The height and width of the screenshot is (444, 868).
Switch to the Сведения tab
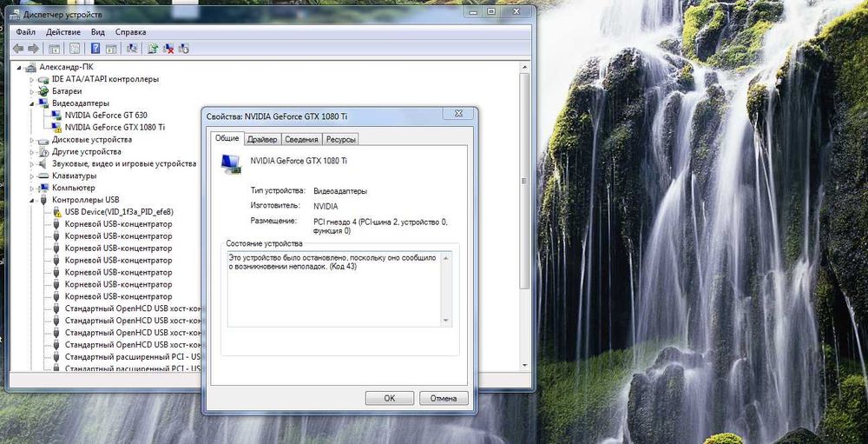coord(302,140)
